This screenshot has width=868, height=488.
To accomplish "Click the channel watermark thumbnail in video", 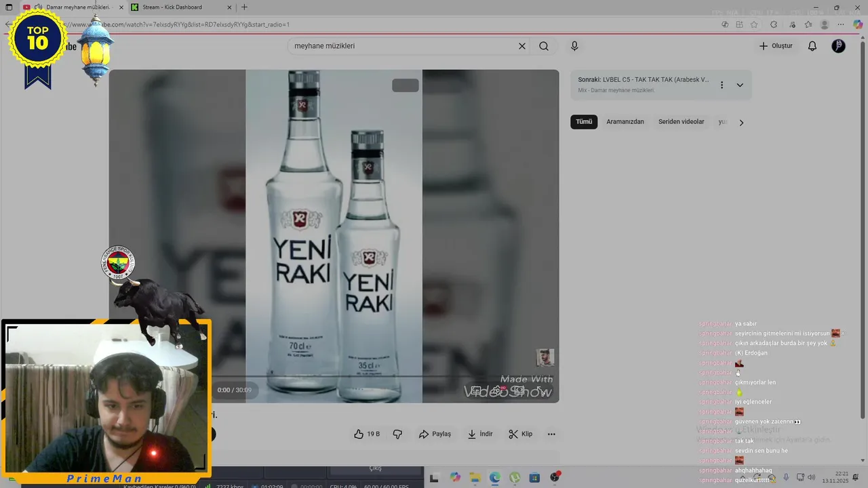I will [545, 358].
